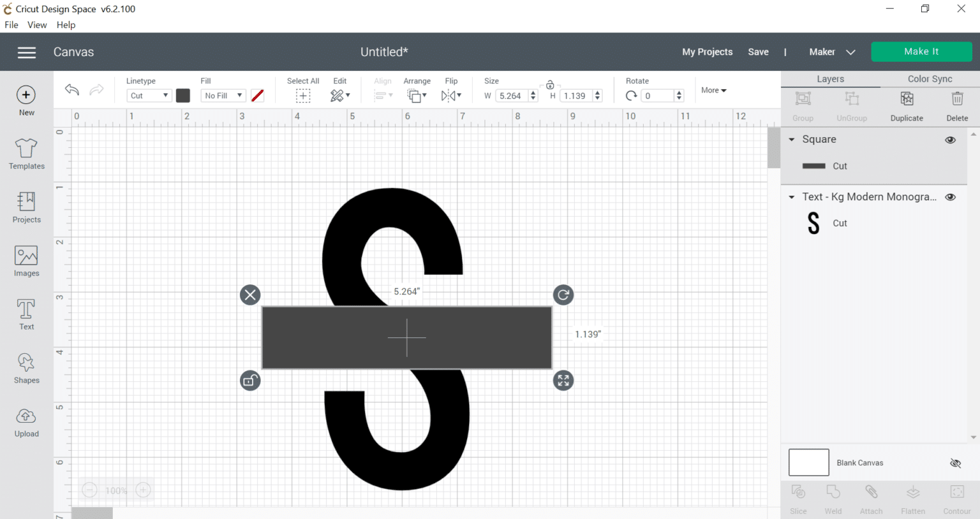Click the Upload icon in sidebar
This screenshot has height=519, width=980.
tap(26, 421)
